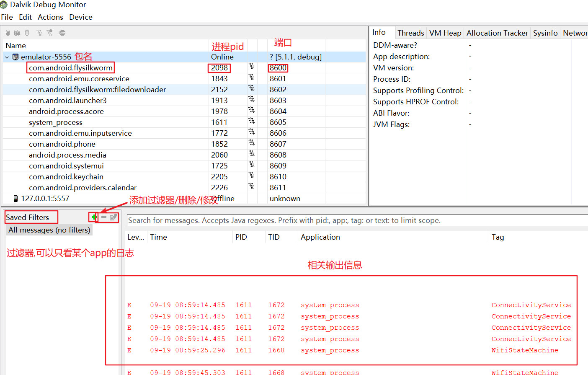Select com.android.launcher3 process
The width and height of the screenshot is (588, 375).
click(68, 101)
